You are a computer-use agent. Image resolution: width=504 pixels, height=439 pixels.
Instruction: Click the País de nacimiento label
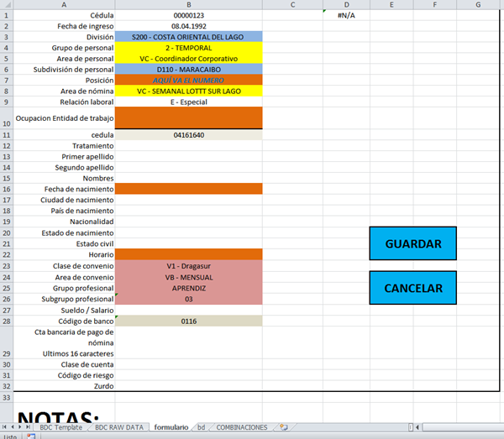pyautogui.click(x=82, y=211)
